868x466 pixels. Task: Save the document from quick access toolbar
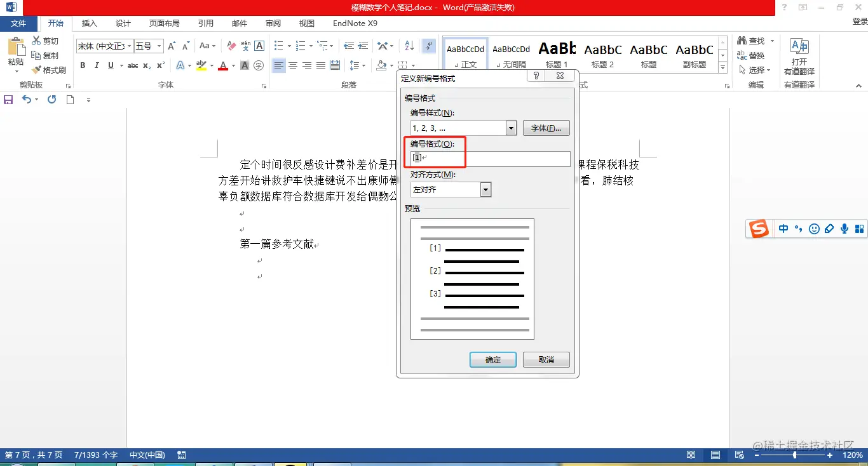[x=8, y=100]
